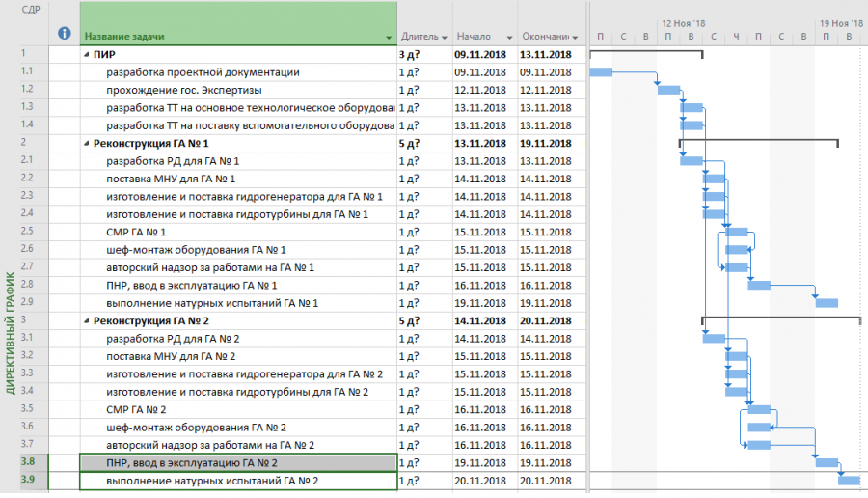868x498 pixels.
Task: Collapse the Реконструкция ГА № 2 group
Action: click(x=87, y=321)
